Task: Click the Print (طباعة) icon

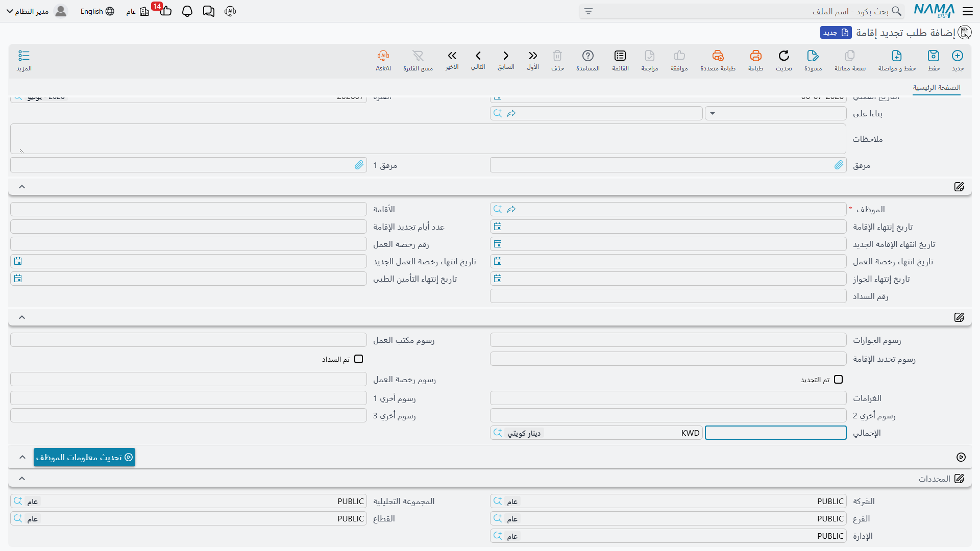Action: (755, 56)
